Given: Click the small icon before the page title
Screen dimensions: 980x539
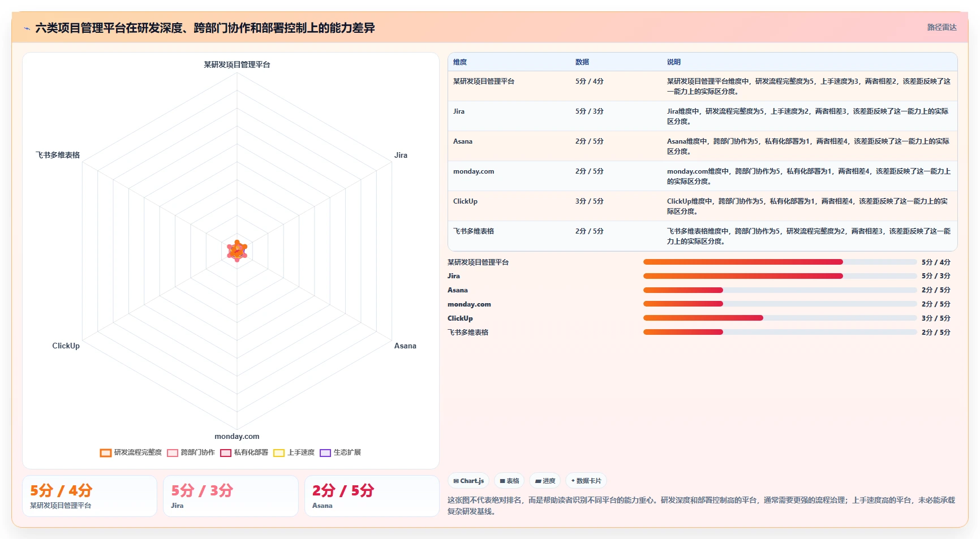Looking at the screenshot, I should pyautogui.click(x=27, y=28).
